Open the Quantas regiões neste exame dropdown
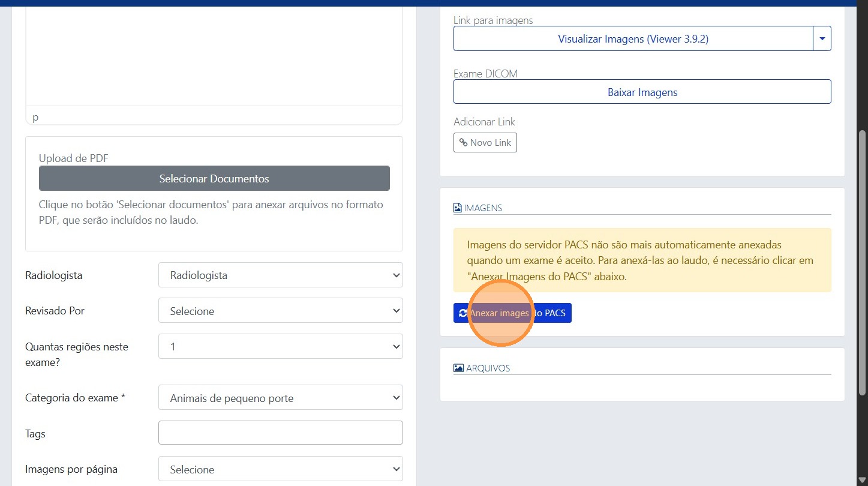 coord(280,346)
